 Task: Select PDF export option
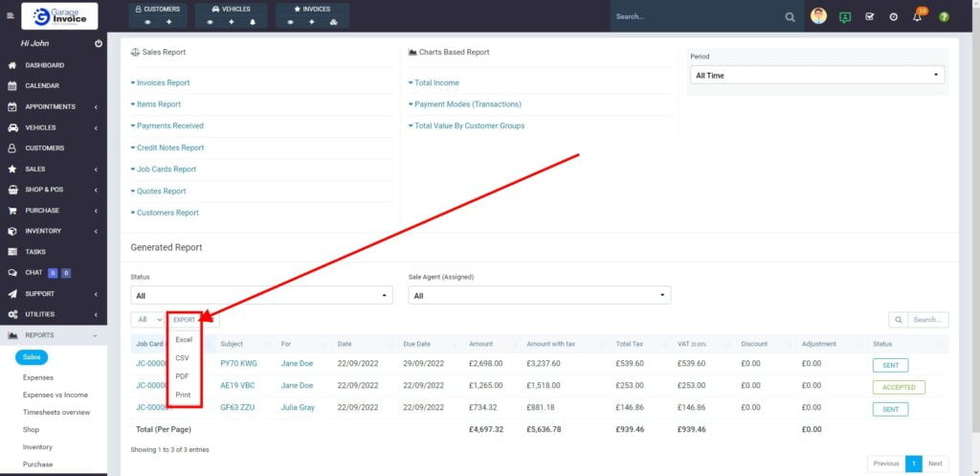click(x=182, y=376)
